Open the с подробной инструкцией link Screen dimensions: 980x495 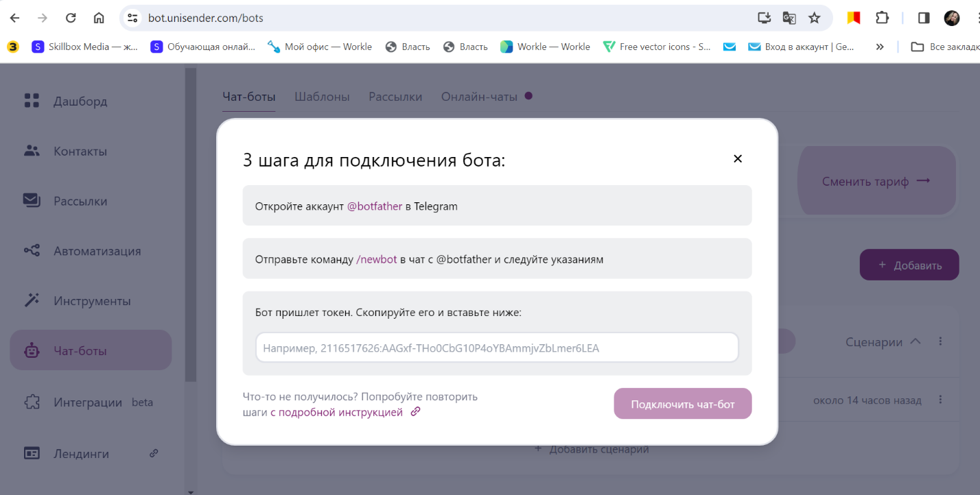[336, 412]
